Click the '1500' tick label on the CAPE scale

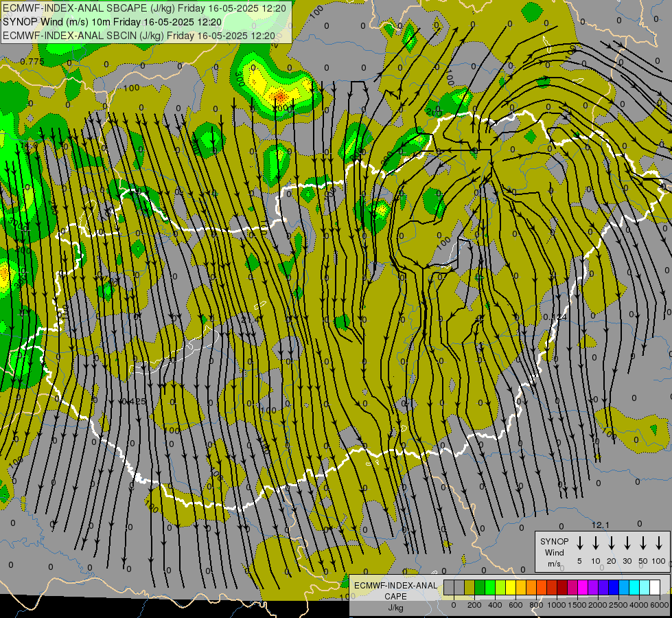[x=577, y=605]
